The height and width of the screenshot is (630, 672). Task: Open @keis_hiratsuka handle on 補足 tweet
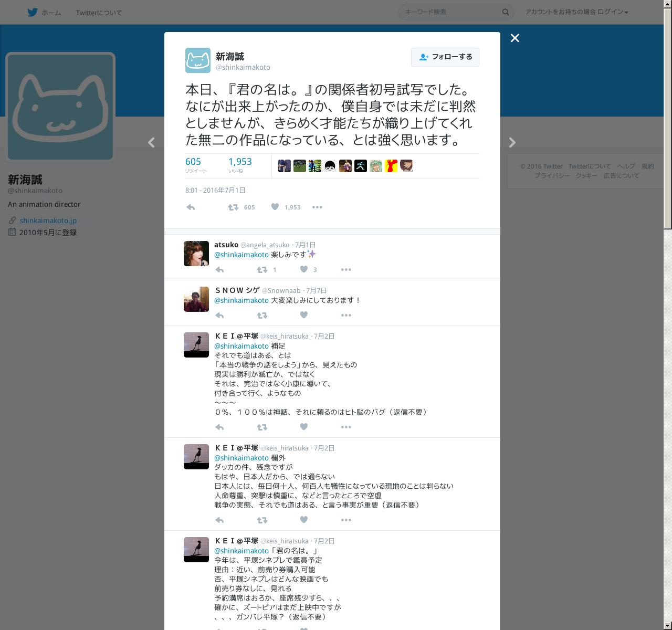click(x=285, y=336)
